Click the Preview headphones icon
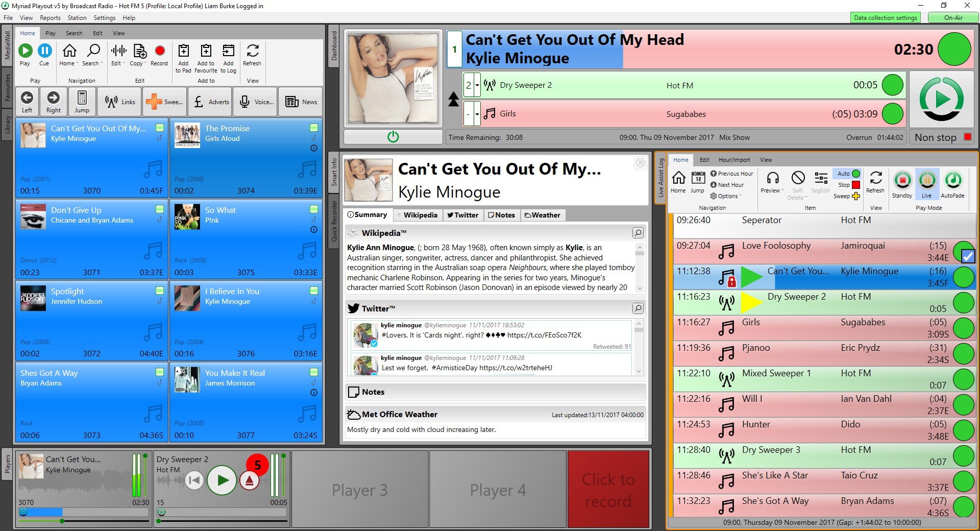The image size is (980, 531). click(773, 178)
